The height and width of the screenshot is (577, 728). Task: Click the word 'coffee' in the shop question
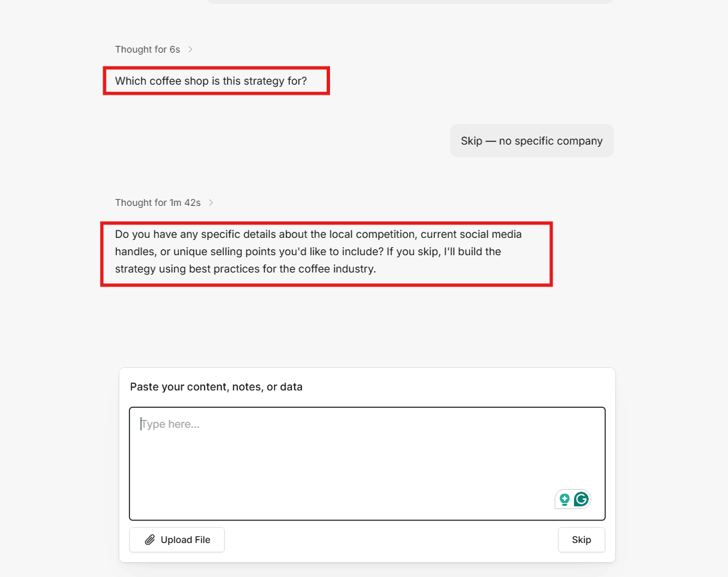pyautogui.click(x=165, y=81)
